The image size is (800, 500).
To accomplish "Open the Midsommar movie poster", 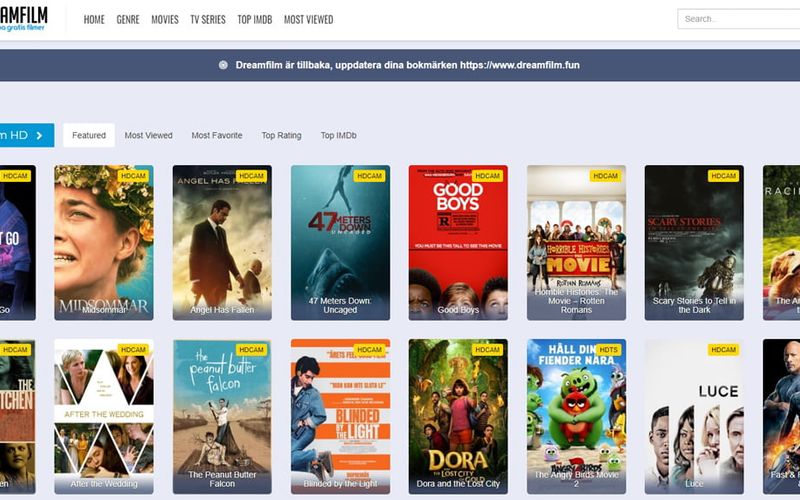I will [104, 242].
